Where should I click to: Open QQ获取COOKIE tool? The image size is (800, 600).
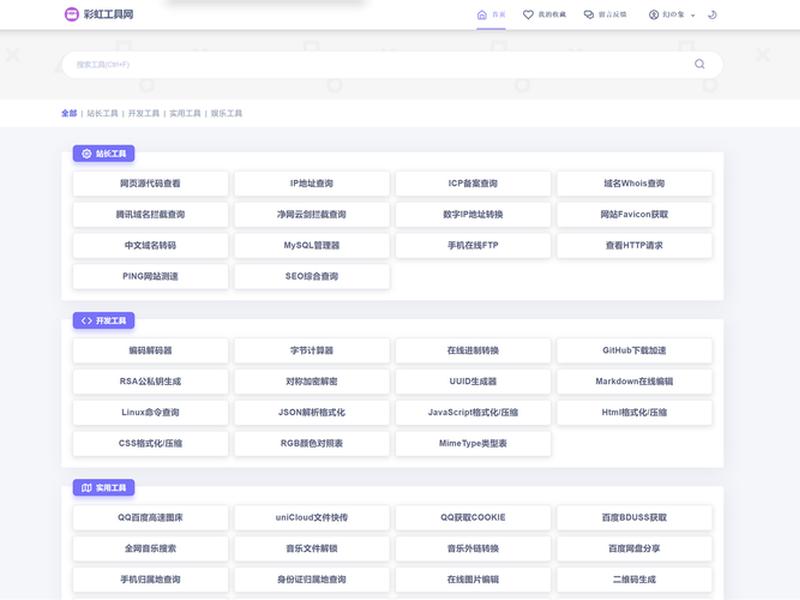(473, 518)
